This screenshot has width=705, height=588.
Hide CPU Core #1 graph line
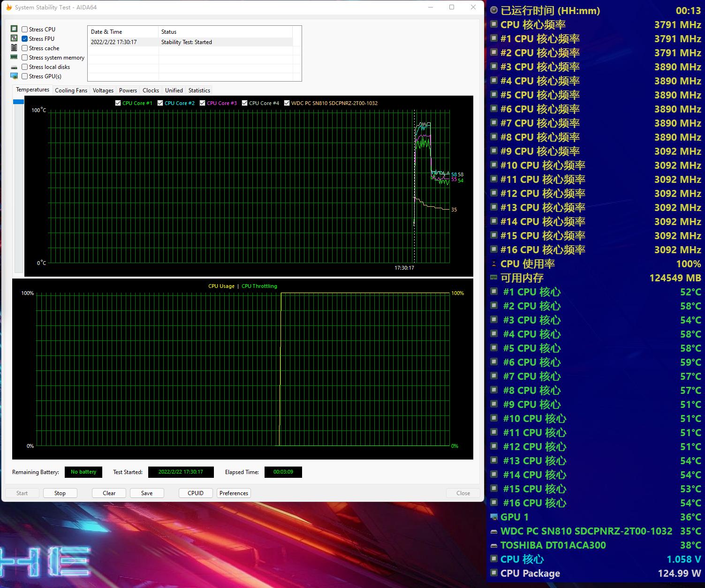click(x=118, y=103)
